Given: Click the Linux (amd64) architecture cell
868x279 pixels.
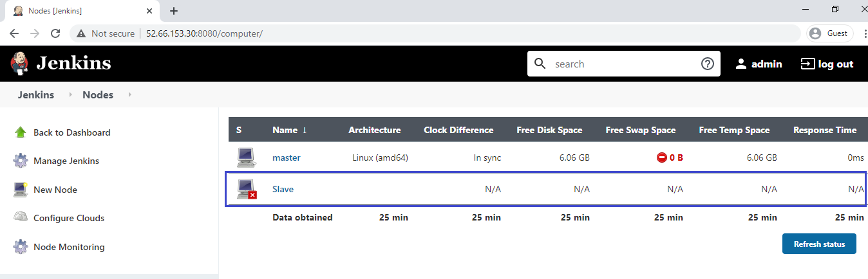Looking at the screenshot, I should coord(381,157).
